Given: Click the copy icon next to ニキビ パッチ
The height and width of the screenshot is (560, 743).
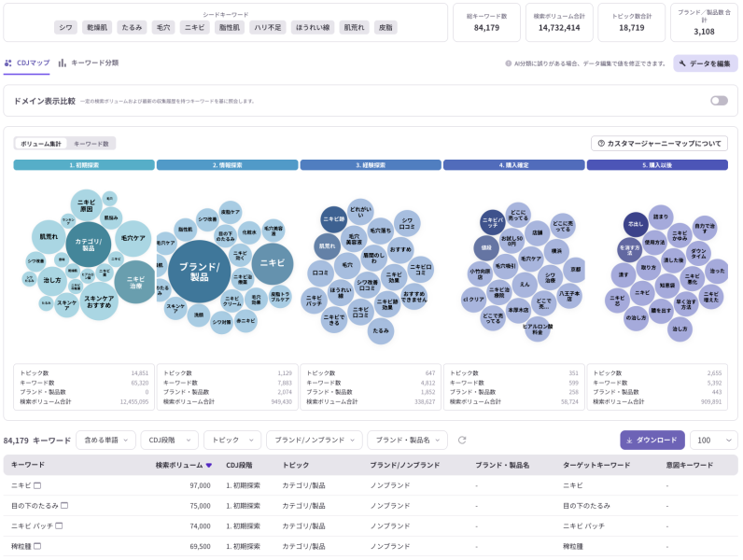Looking at the screenshot, I should 59,525.
